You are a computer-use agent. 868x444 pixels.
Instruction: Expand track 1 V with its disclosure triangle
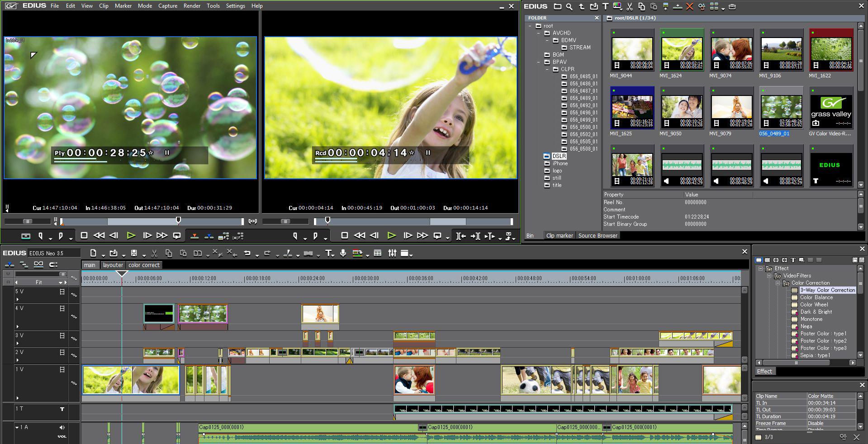pos(18,398)
